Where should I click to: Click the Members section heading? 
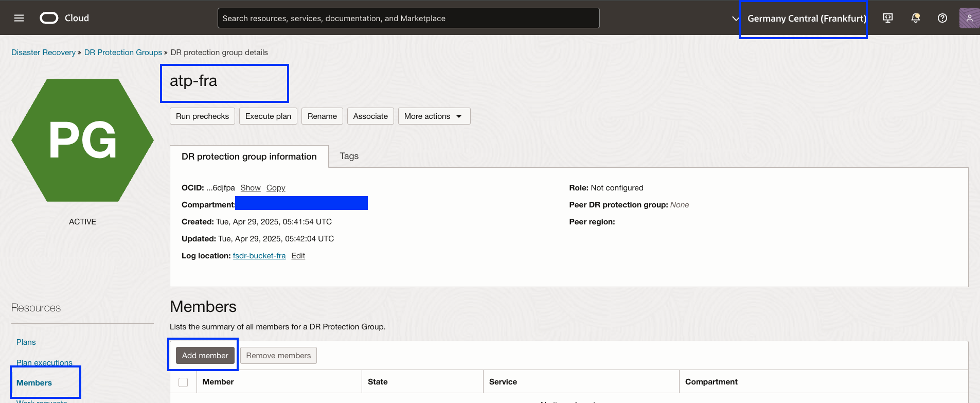pos(203,307)
